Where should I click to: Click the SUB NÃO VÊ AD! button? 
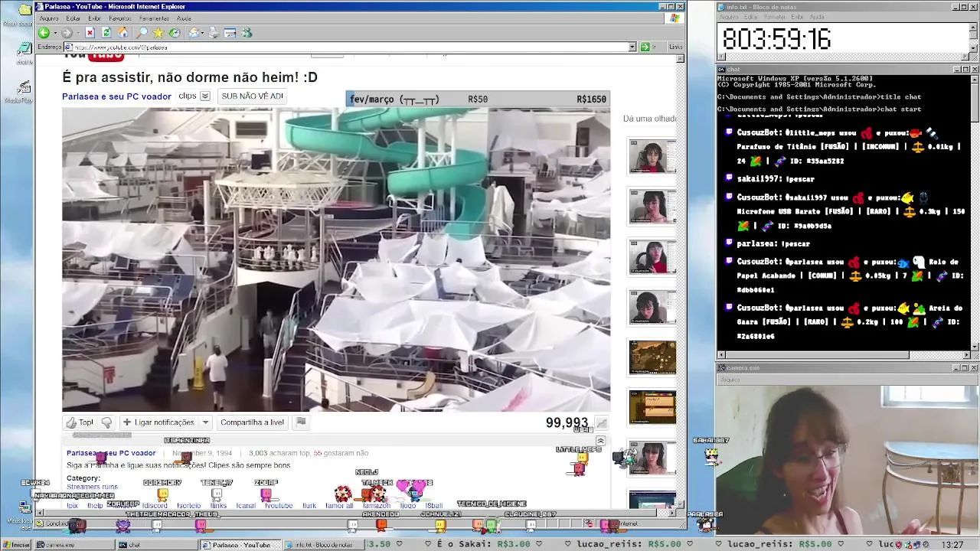tap(252, 96)
